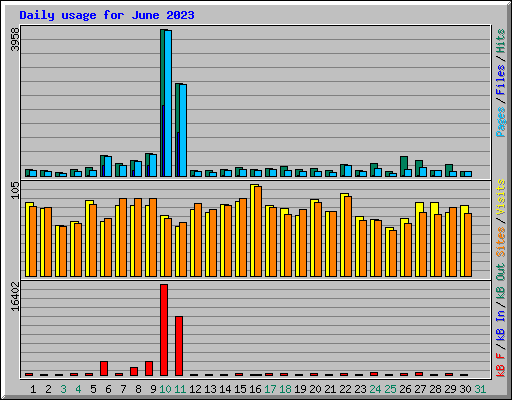512x400 pixels.
Task: Click day 22 on the x-axis
Action: (345, 389)
